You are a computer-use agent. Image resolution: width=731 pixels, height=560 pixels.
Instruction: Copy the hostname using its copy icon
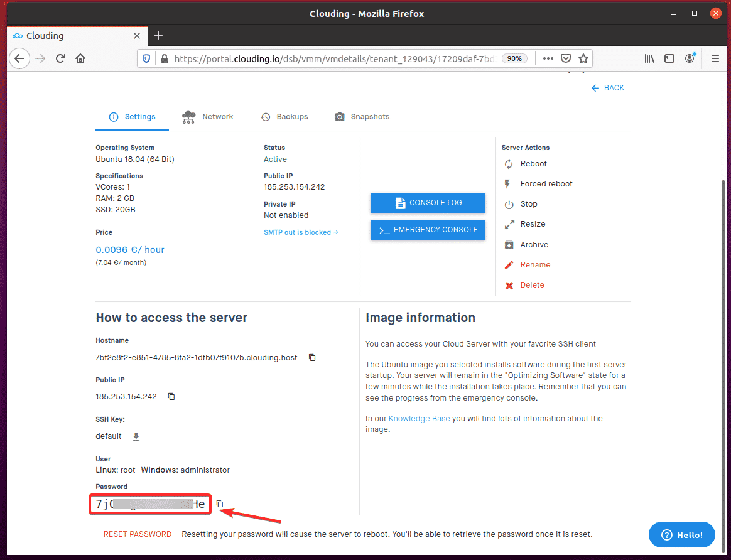tap(312, 357)
